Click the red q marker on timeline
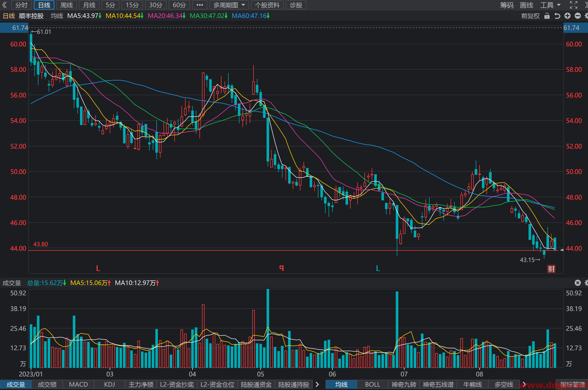The width and height of the screenshot is (588, 390). click(x=281, y=268)
